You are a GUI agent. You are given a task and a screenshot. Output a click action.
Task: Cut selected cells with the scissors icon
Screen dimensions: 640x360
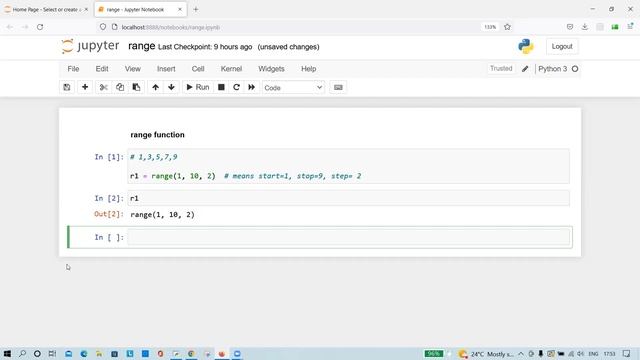104,87
